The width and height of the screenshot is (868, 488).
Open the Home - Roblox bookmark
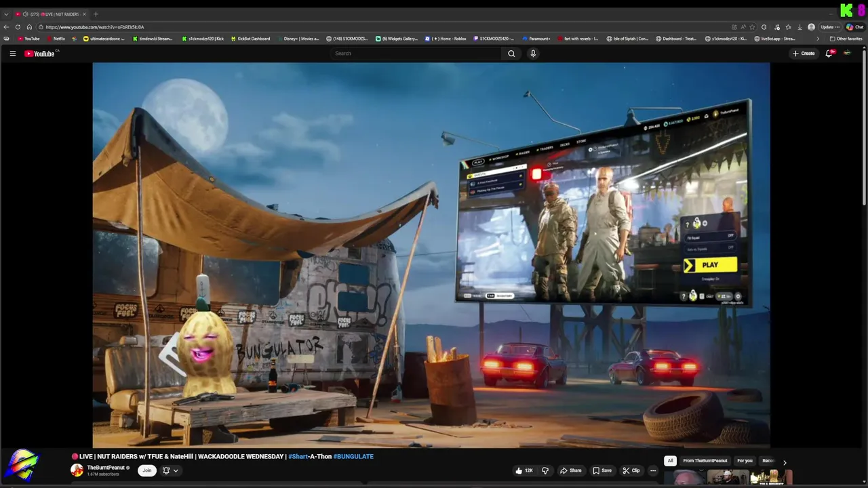point(446,39)
